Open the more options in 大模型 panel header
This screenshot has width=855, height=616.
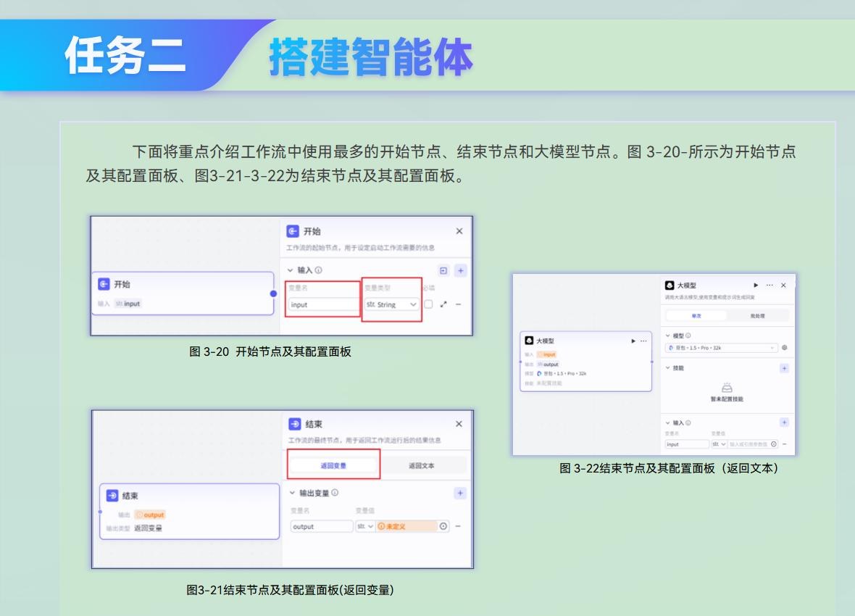pyautogui.click(x=769, y=286)
